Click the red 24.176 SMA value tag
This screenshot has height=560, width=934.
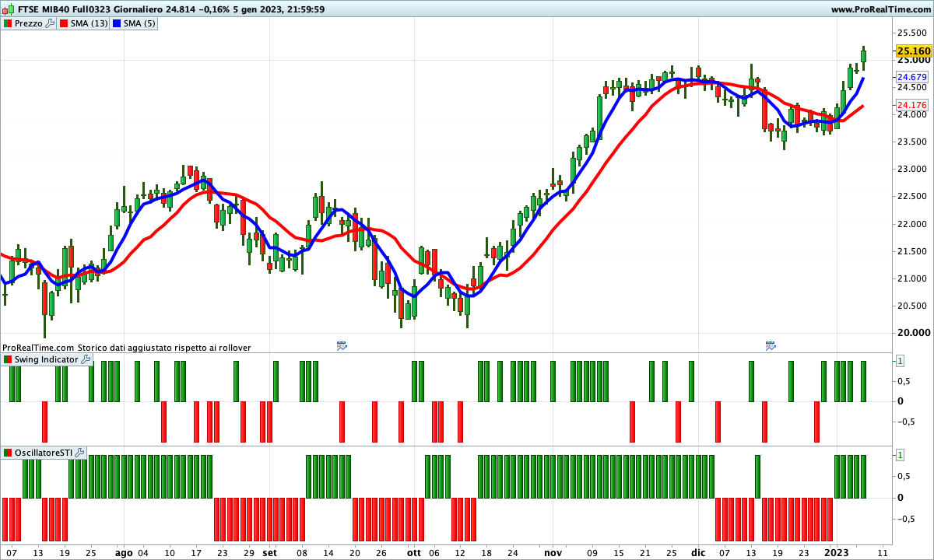tap(911, 105)
